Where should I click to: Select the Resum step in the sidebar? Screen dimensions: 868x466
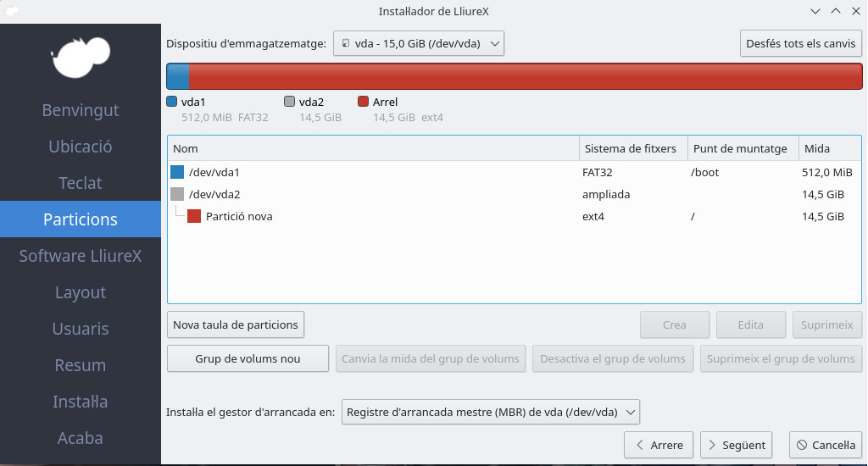click(x=81, y=365)
